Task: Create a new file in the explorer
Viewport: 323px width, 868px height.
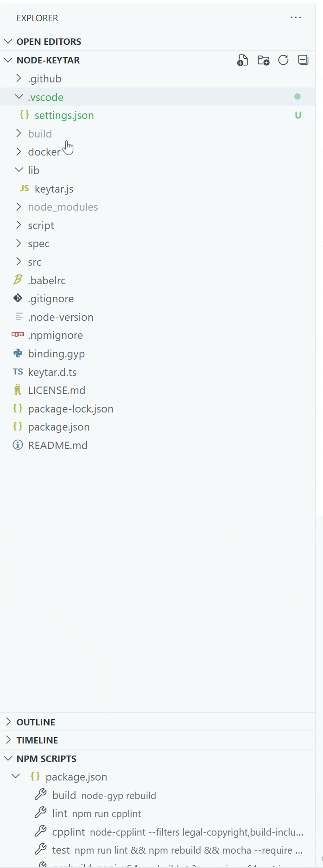Action: pos(242,60)
